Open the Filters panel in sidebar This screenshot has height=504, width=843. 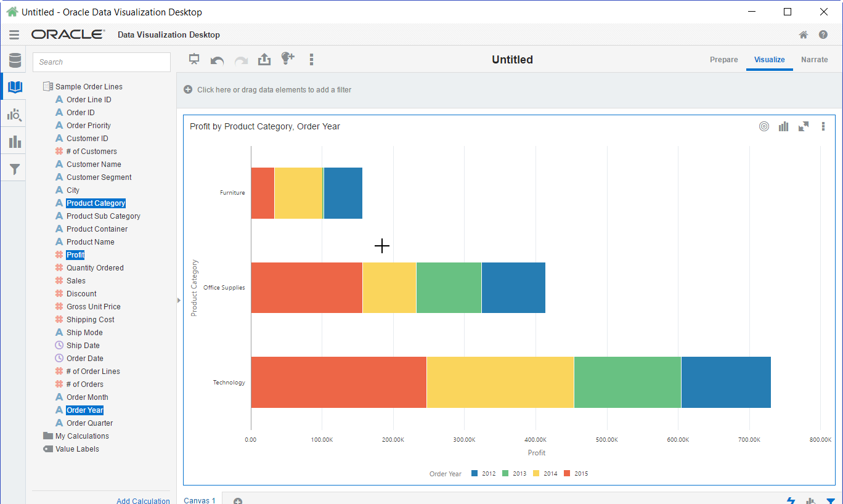[x=14, y=168]
